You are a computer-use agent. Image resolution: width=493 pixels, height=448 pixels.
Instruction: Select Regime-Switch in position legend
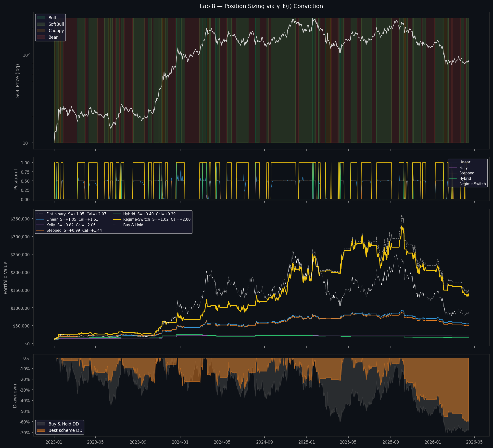pyautogui.click(x=468, y=184)
